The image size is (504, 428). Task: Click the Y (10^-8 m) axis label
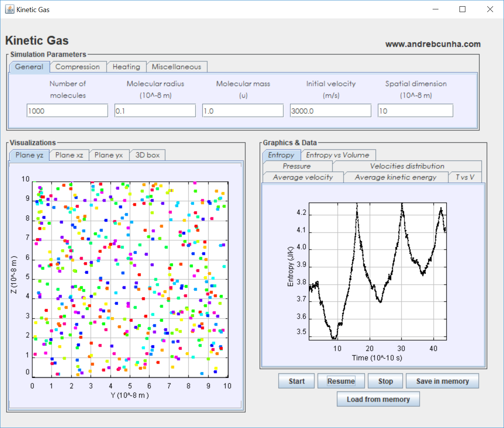(130, 395)
